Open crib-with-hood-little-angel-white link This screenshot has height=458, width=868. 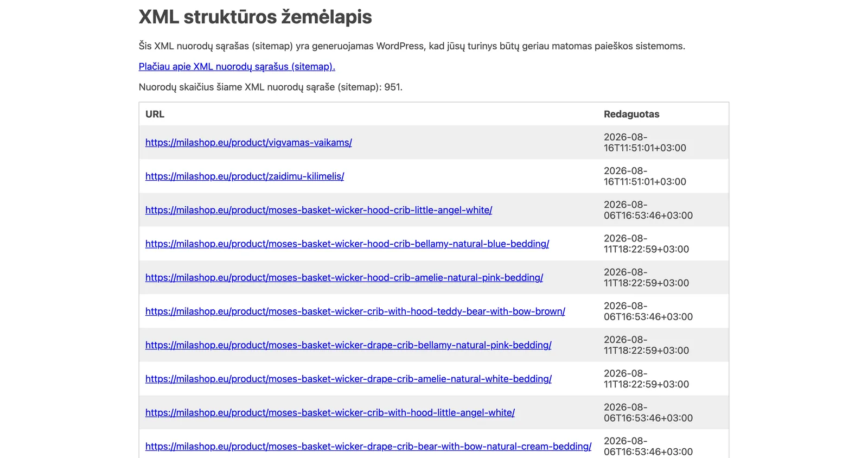[x=330, y=412]
